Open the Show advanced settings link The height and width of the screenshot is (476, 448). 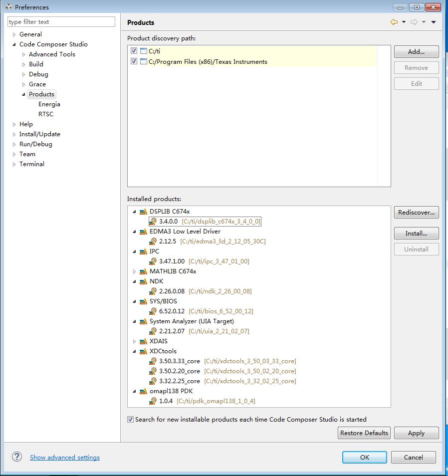pyautogui.click(x=65, y=457)
